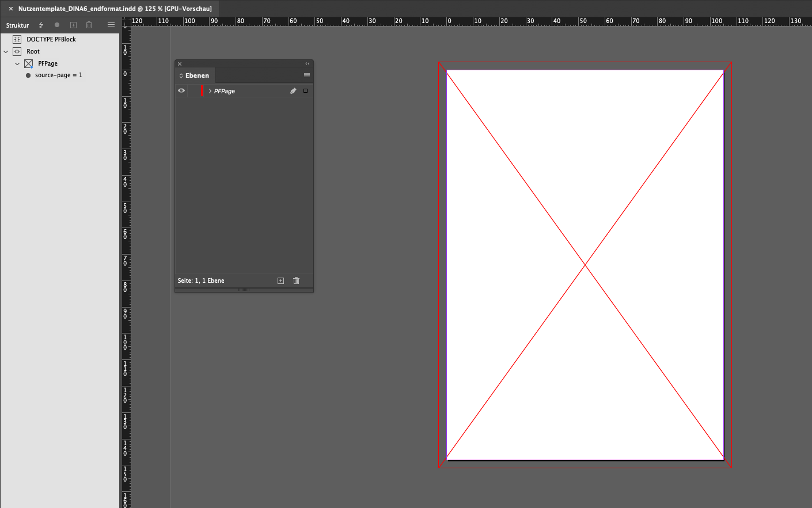Hide the PFPage layer via eye icon

pyautogui.click(x=181, y=91)
